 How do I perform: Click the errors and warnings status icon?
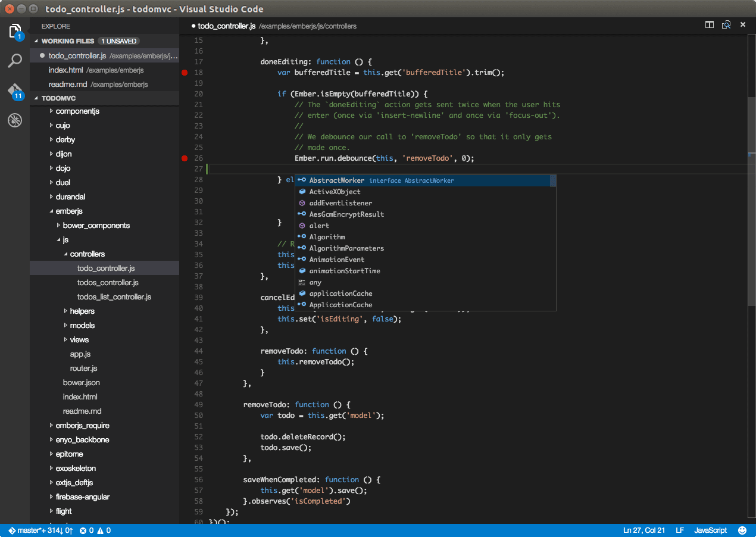(95, 530)
